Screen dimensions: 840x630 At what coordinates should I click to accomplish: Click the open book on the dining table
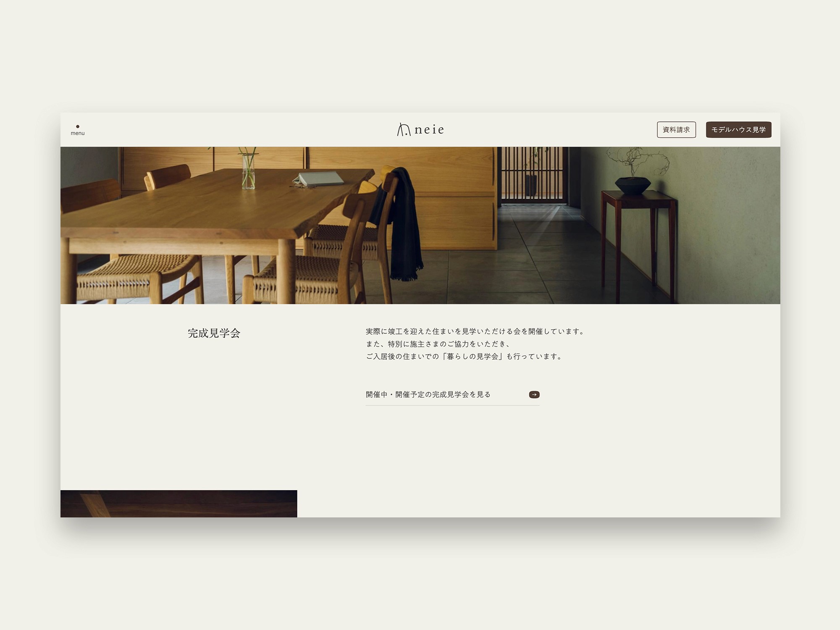(x=318, y=179)
